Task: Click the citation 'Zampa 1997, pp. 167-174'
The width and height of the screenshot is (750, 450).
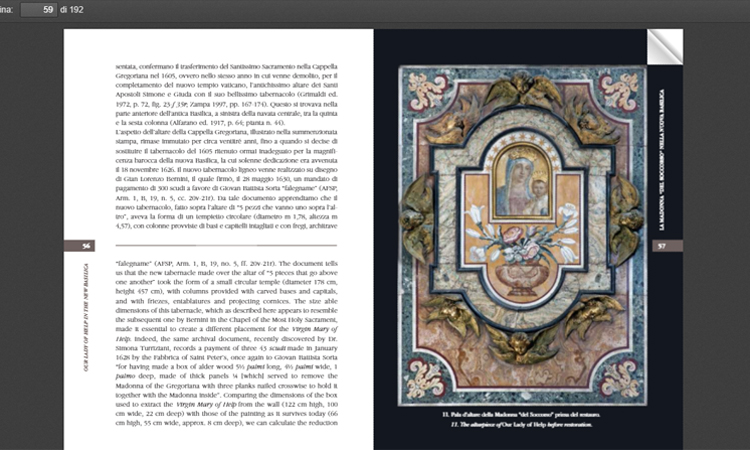Action: click(x=226, y=104)
